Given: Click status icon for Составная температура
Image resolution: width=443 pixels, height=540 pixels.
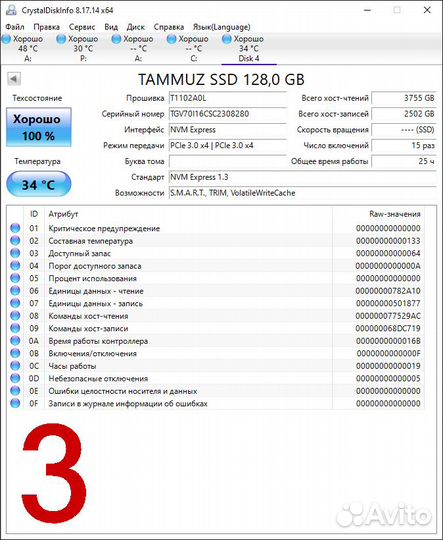Looking at the screenshot, I should click(15, 240).
